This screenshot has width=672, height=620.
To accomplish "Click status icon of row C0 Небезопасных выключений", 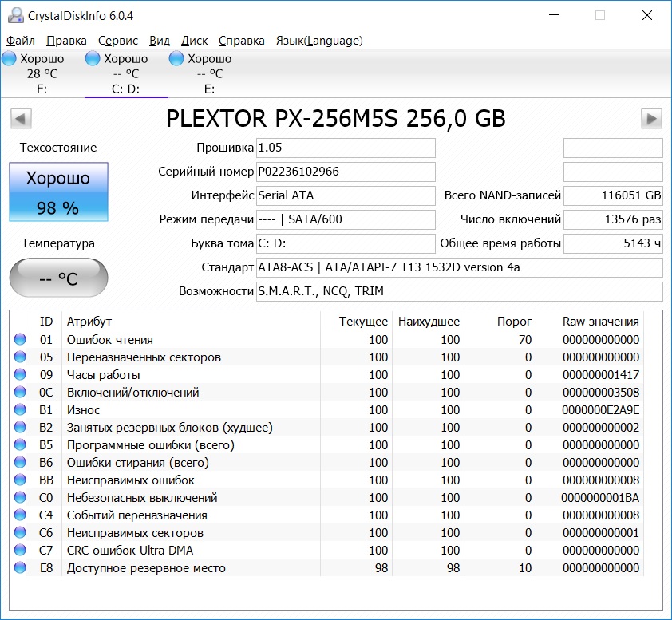I will [20, 497].
